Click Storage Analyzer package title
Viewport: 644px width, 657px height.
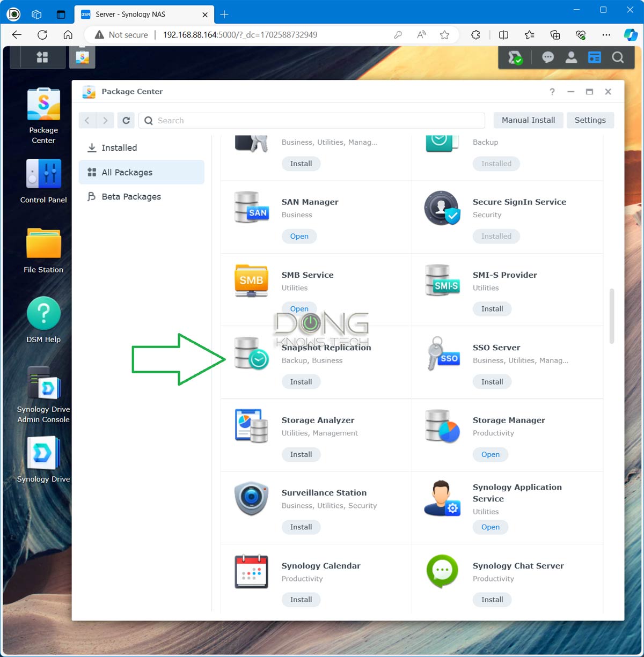(x=318, y=420)
